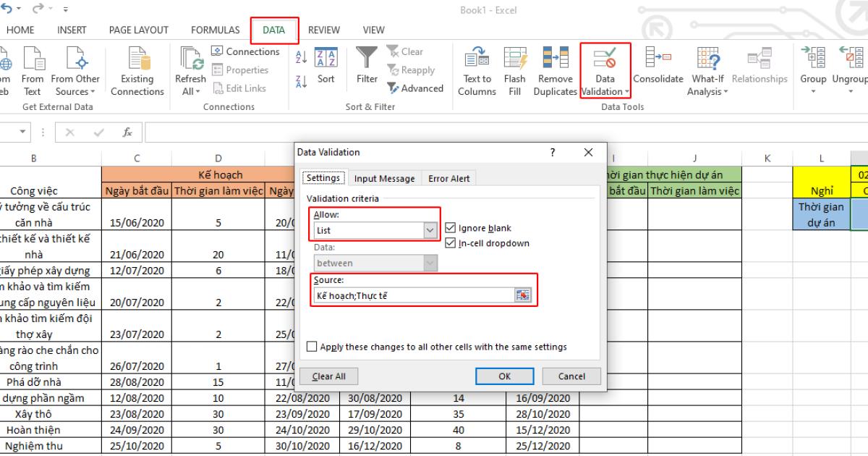Screen dimensions: 868x456
Task: Click the Source range selector icon
Action: 522,295
